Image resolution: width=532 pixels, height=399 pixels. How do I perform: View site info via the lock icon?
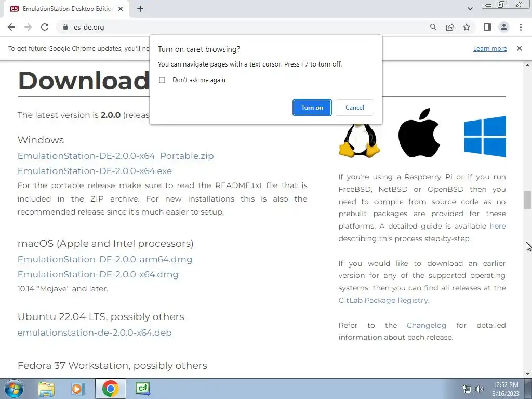(65, 27)
